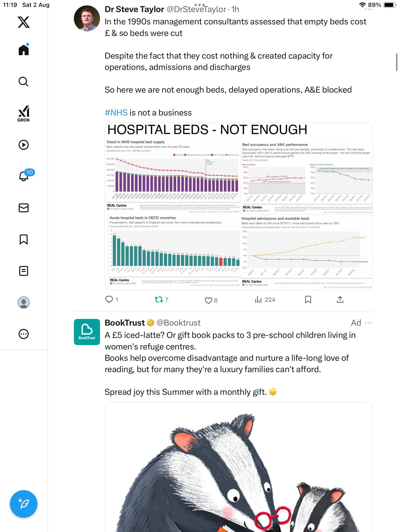The width and height of the screenshot is (399, 532).
Task: Share Dr Steve Taylor's post
Action: 340,299
